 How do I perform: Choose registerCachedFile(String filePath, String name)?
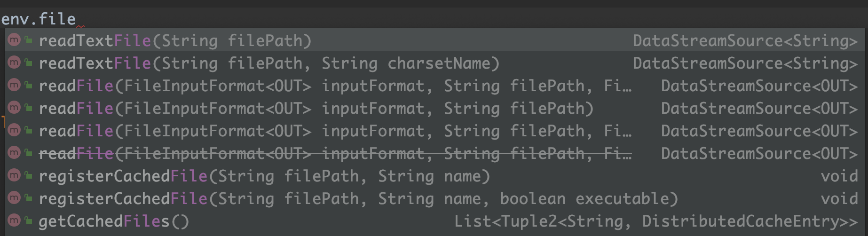pos(264,176)
